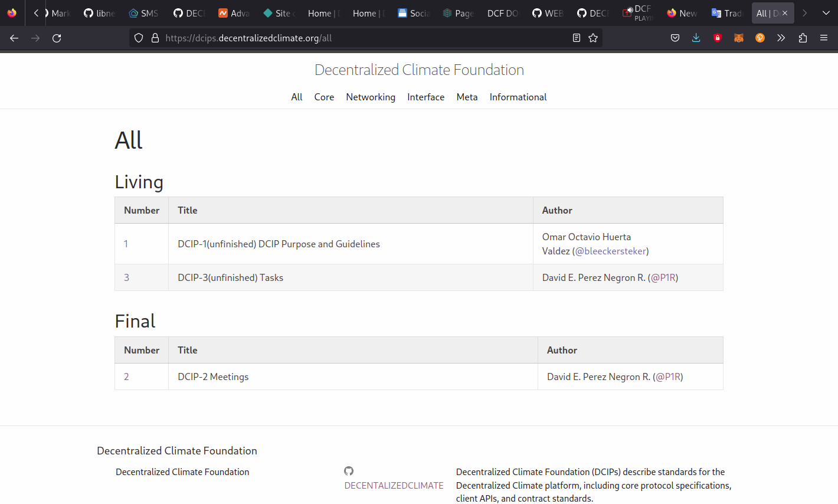838x504 pixels.
Task: Close the active 'All | De' tab
Action: 785,13
